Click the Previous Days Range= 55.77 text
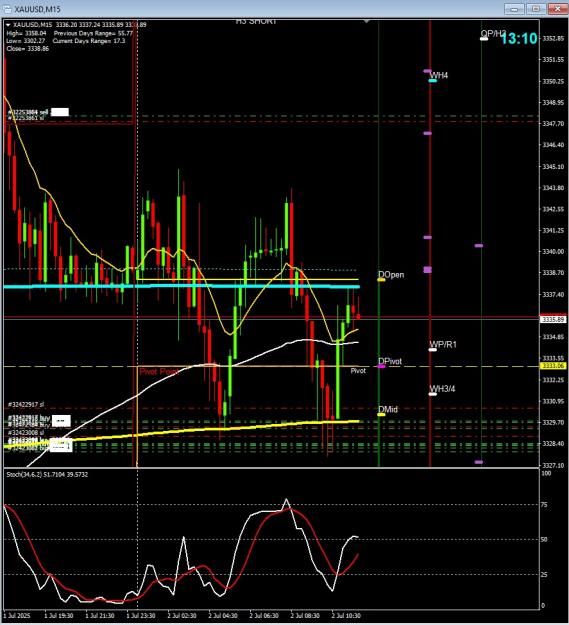Viewport: 569px width, 625px height. click(93, 33)
